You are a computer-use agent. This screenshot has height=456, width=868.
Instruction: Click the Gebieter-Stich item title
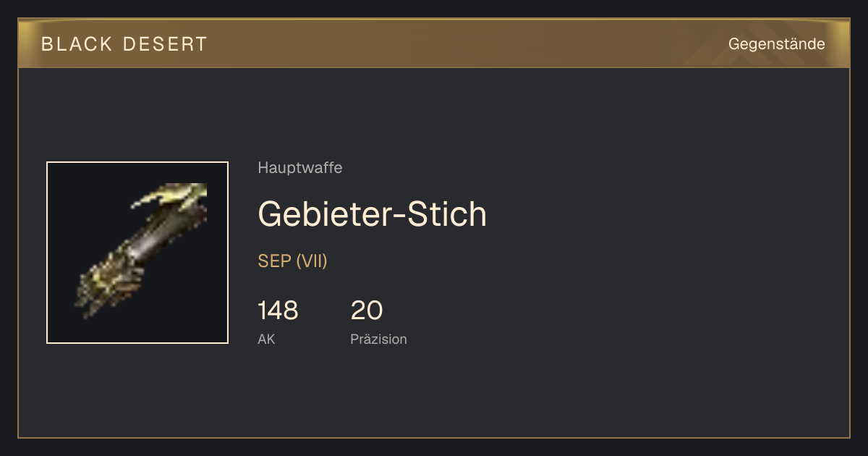coord(373,214)
